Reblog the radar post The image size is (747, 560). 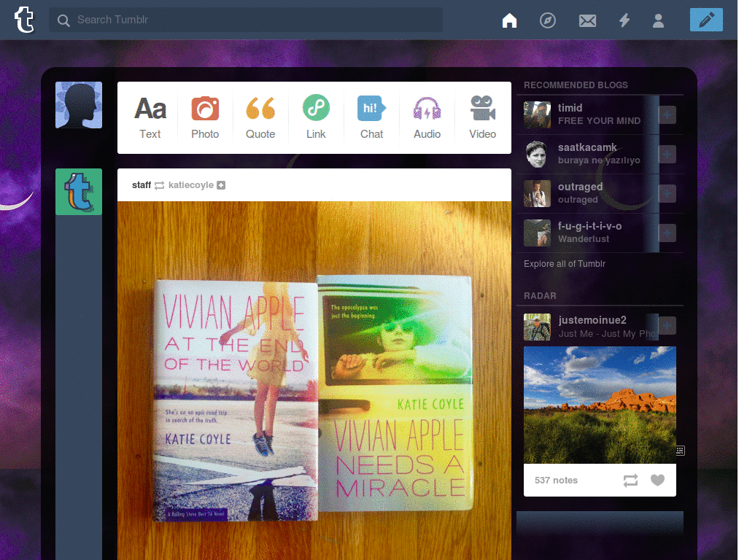(630, 481)
